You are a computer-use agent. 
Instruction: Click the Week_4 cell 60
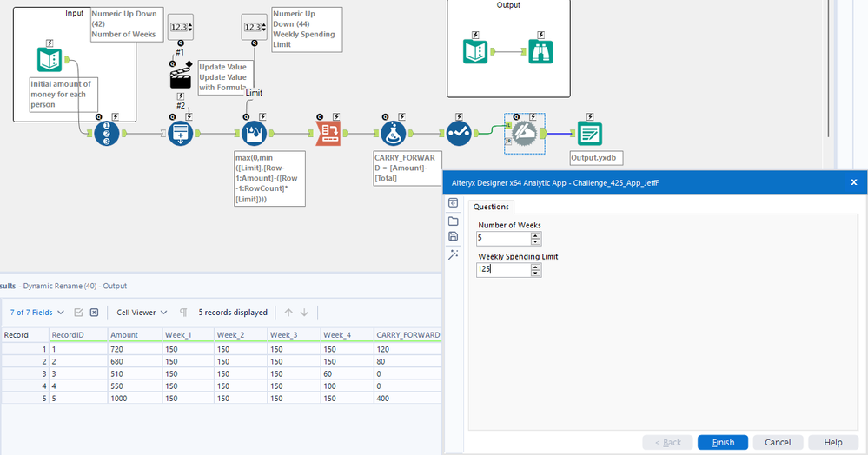coord(347,373)
